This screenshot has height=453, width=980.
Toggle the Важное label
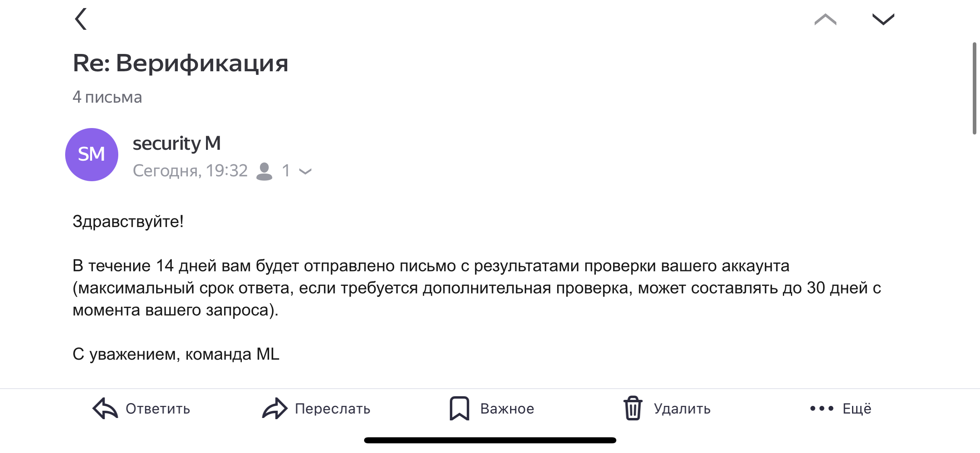point(507,409)
